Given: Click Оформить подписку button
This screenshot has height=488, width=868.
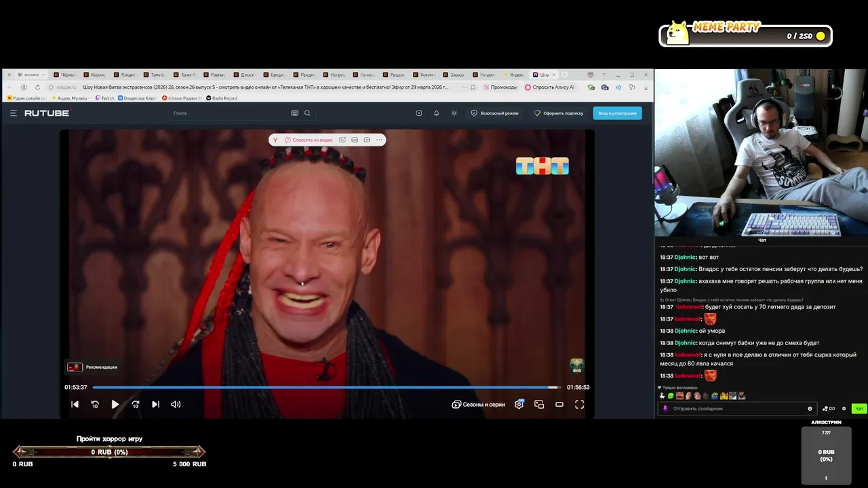Looking at the screenshot, I should pyautogui.click(x=559, y=113).
